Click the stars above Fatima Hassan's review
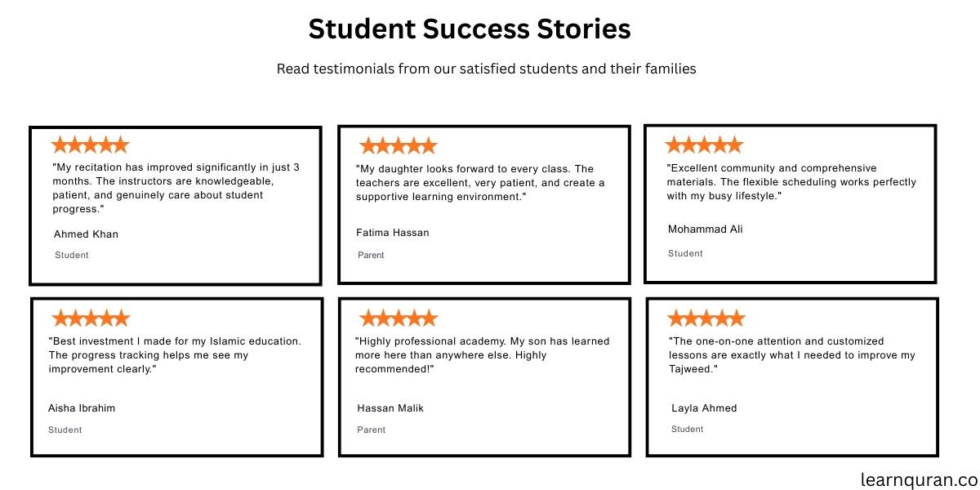 tap(399, 146)
